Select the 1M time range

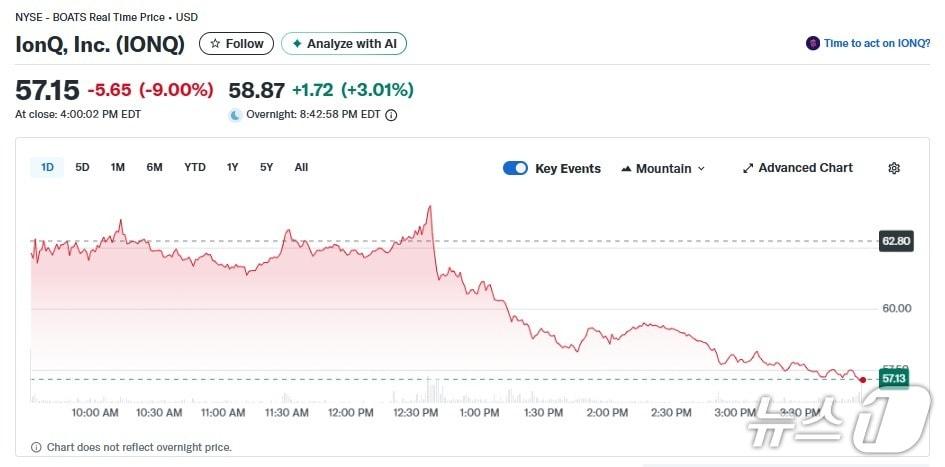pos(117,167)
